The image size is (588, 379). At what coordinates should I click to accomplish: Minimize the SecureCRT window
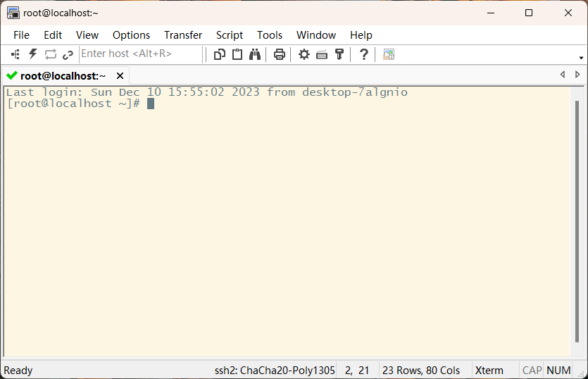tap(491, 13)
